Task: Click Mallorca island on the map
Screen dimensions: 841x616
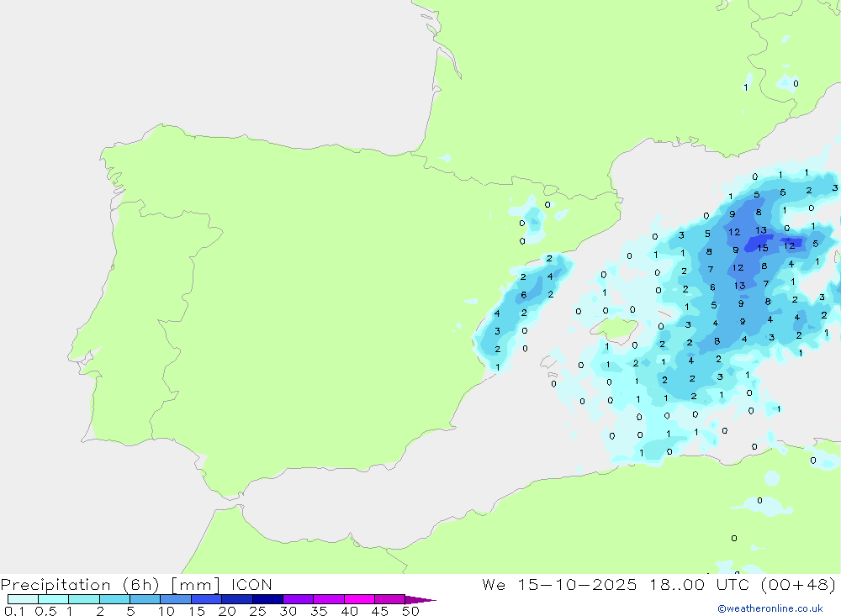Action: pos(615,328)
